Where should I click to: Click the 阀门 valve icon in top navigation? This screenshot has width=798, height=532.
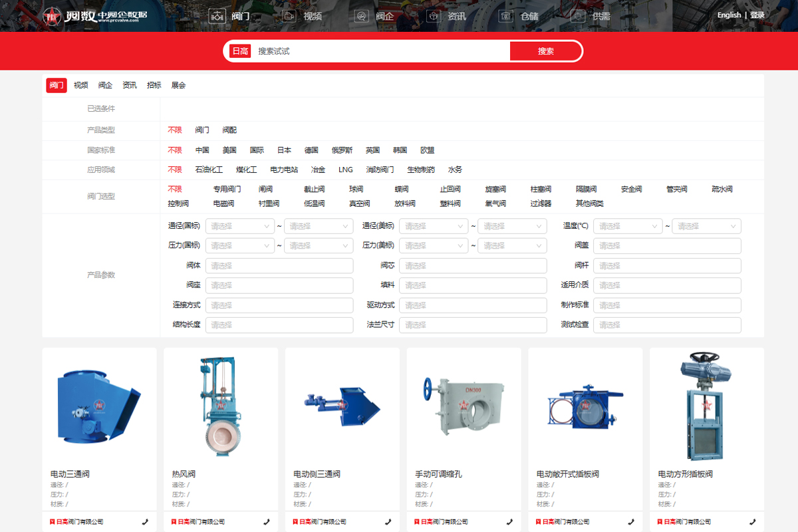[x=217, y=16]
